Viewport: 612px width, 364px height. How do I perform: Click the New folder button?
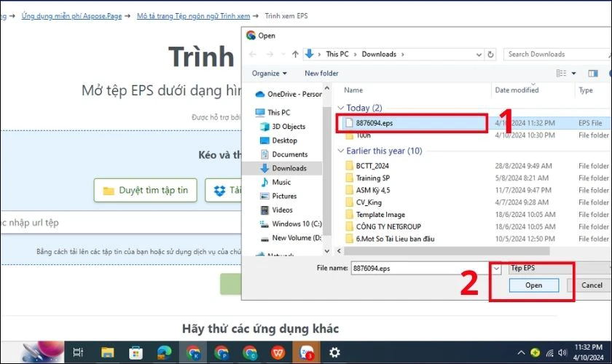[321, 74]
